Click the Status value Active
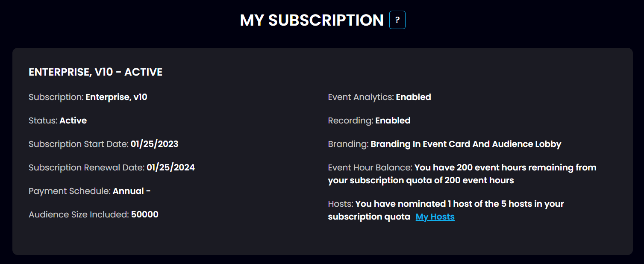Image resolution: width=644 pixels, height=264 pixels. pyautogui.click(x=73, y=120)
